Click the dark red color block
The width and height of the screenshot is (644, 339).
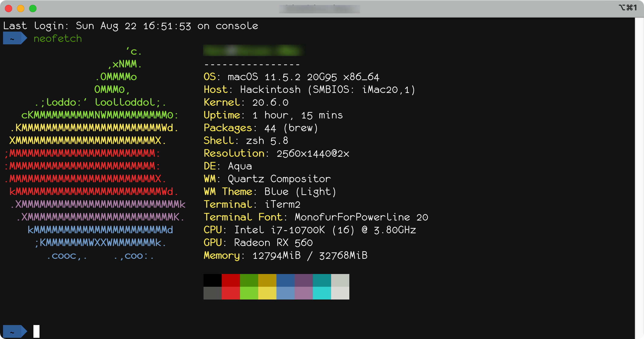[x=231, y=280]
